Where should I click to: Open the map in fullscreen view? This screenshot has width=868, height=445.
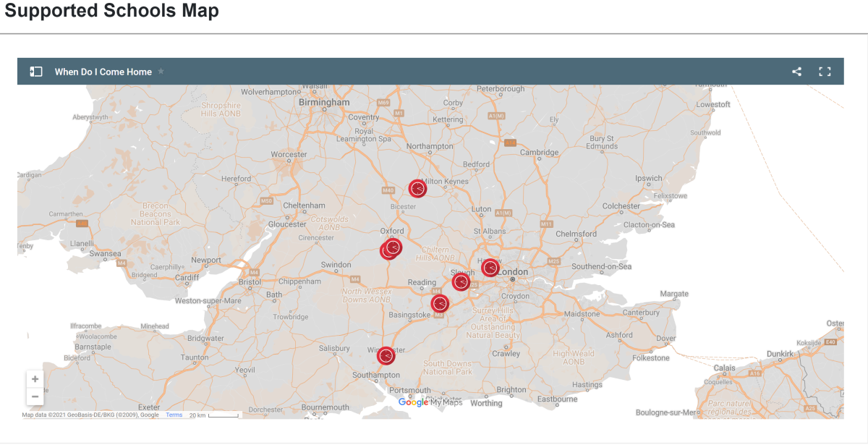point(824,72)
